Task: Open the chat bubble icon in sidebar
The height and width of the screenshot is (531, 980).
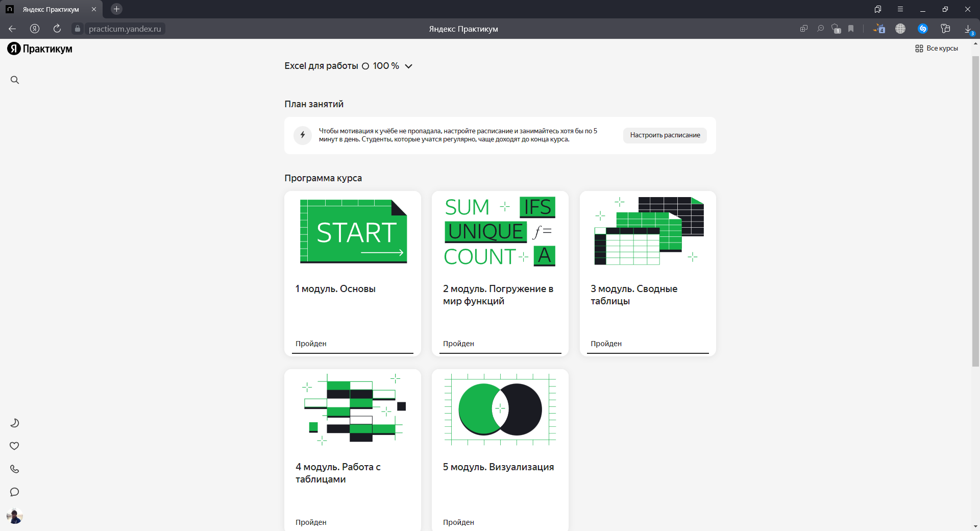Action: (x=15, y=492)
